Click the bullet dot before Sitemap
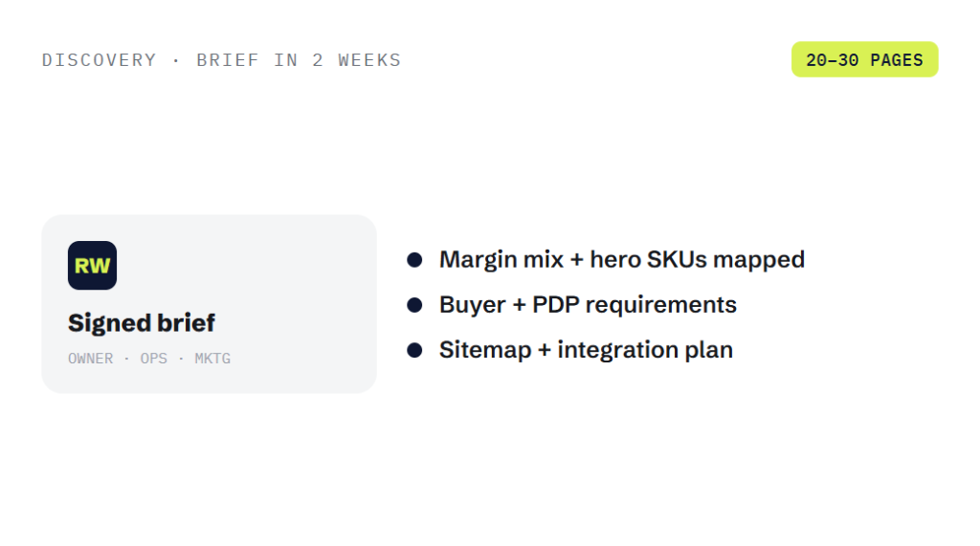This screenshot has height=546, width=980. 414,350
